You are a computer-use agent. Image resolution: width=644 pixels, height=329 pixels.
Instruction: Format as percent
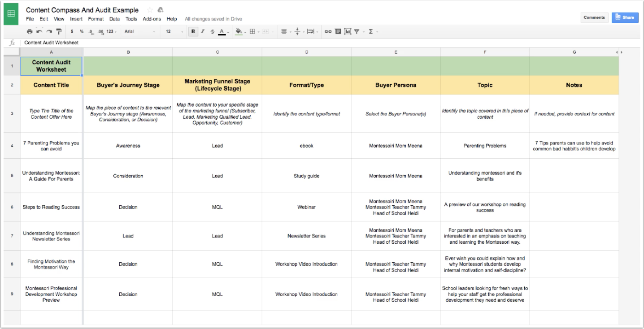(82, 31)
